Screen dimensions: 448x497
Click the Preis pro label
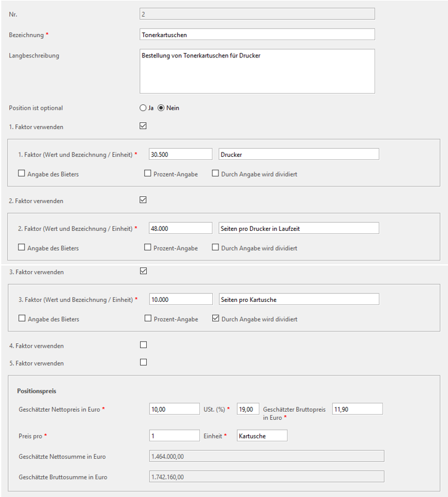coord(30,436)
